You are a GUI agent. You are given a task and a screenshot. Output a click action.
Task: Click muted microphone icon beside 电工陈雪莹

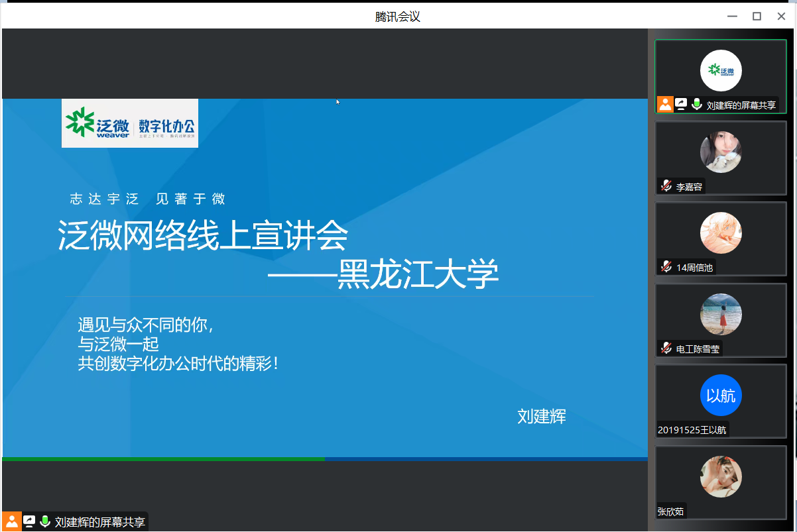[x=666, y=348]
